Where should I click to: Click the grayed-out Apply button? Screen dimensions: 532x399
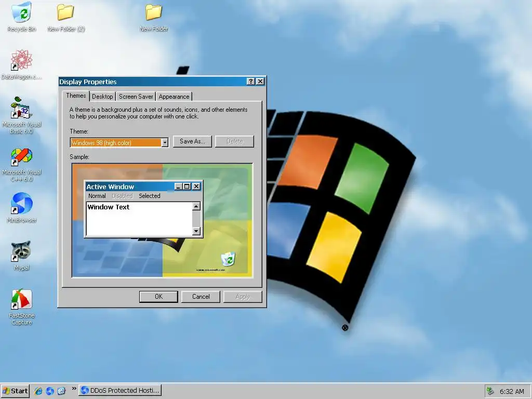click(x=243, y=297)
